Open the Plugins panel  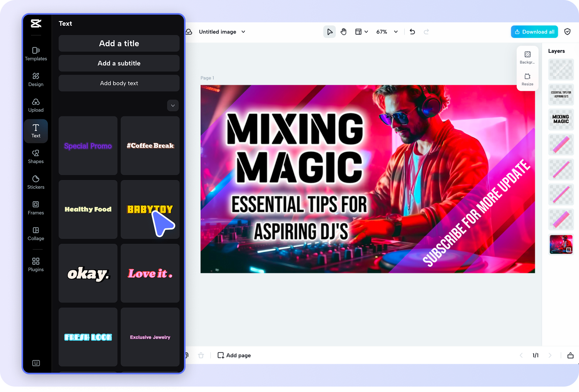coord(36,265)
